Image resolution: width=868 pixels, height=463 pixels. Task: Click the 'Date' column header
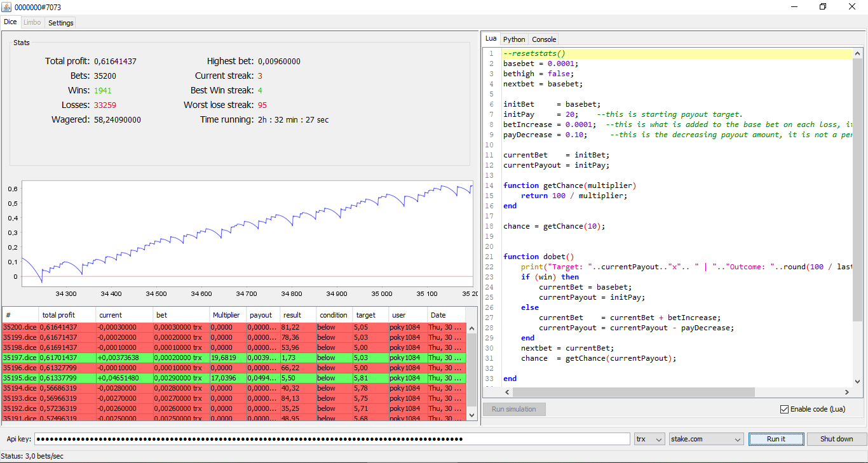(447, 315)
